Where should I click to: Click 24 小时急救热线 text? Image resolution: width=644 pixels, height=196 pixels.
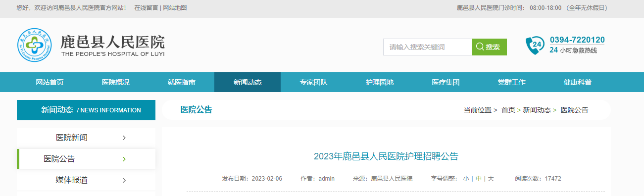click(x=573, y=50)
